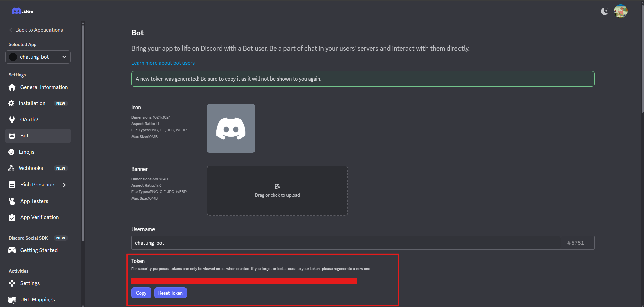Click the banner upload drop area

[x=277, y=191]
